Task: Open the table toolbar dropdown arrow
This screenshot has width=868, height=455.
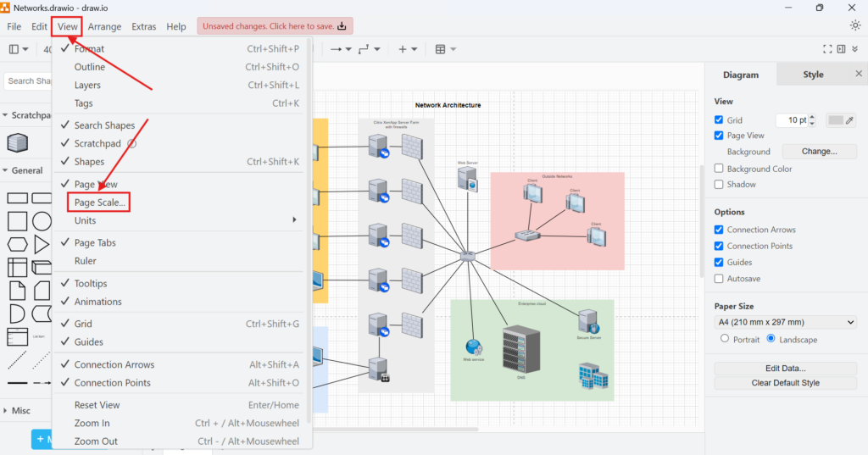Action: 453,49
